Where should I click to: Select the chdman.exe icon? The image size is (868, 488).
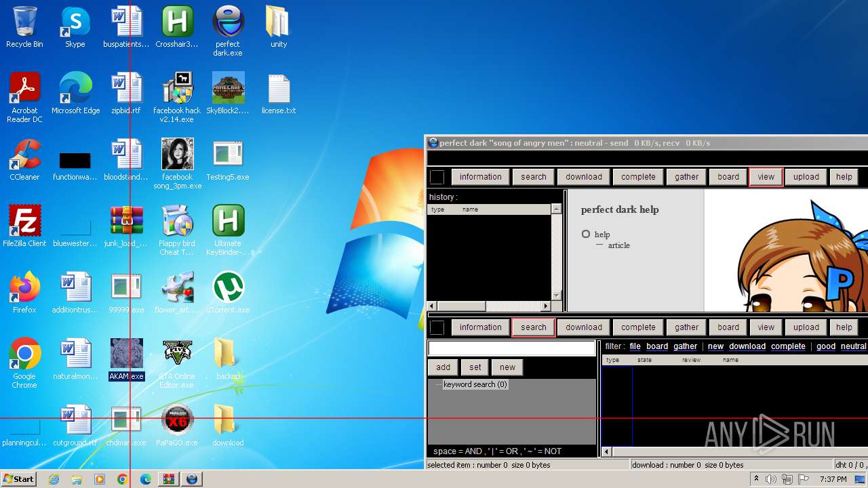[x=126, y=426]
